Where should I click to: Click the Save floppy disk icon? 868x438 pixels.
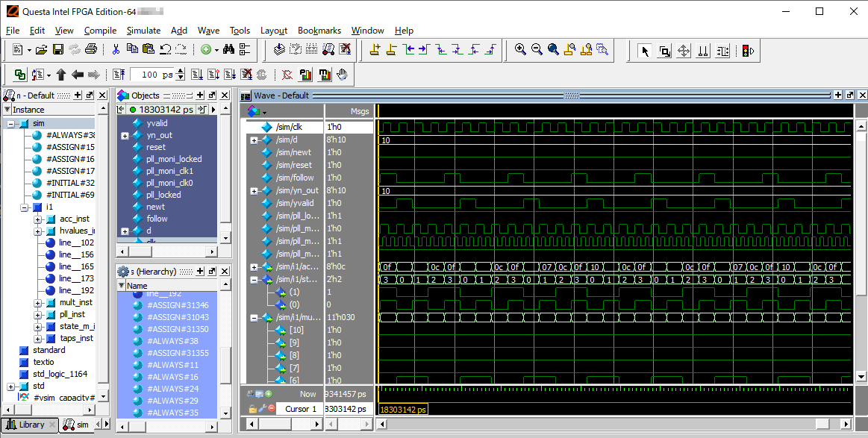coord(57,50)
